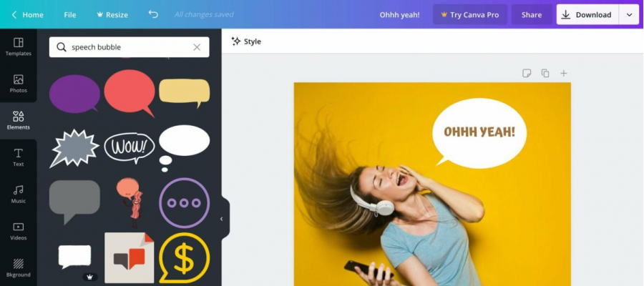Select the Text tool in sidebar
The height and width of the screenshot is (286, 644).
(x=18, y=157)
